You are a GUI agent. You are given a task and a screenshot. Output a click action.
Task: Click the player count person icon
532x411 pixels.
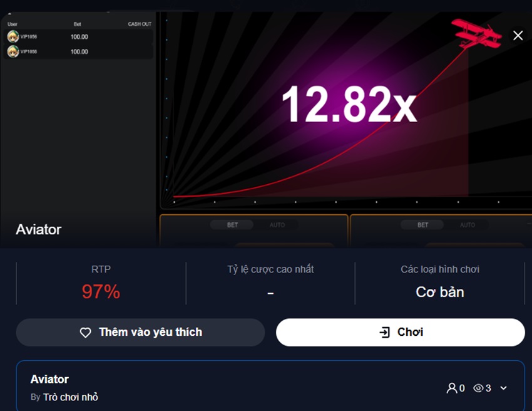(452, 388)
